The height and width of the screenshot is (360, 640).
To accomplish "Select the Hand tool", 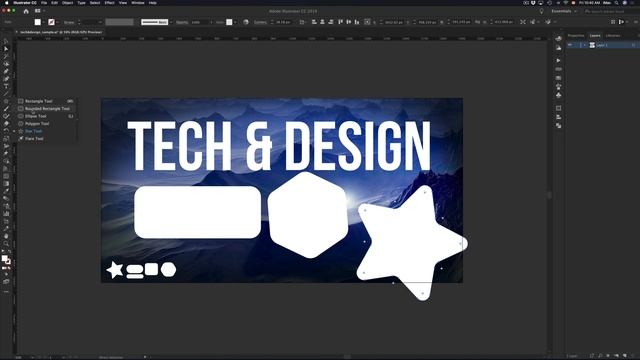I will click(6, 236).
